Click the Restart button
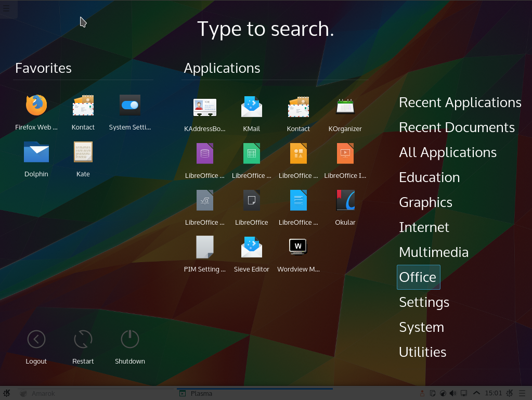The width and height of the screenshot is (532, 400). click(x=83, y=347)
